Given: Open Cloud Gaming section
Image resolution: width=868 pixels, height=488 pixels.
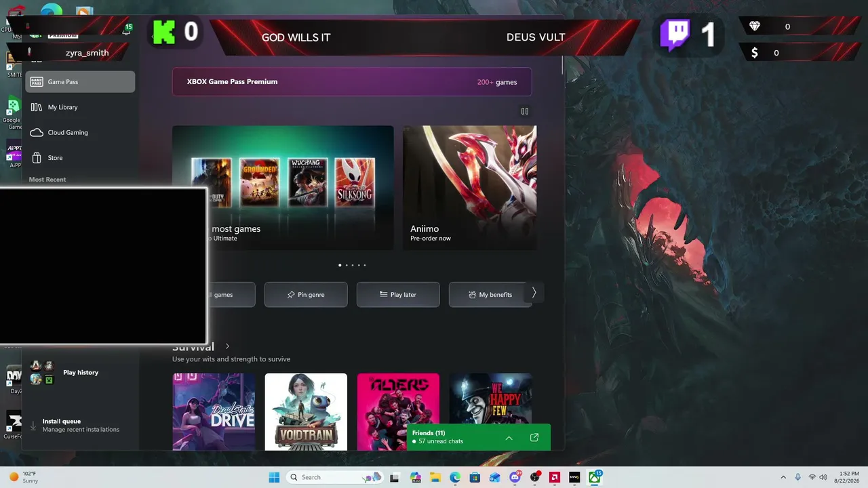Looking at the screenshot, I should [80, 132].
